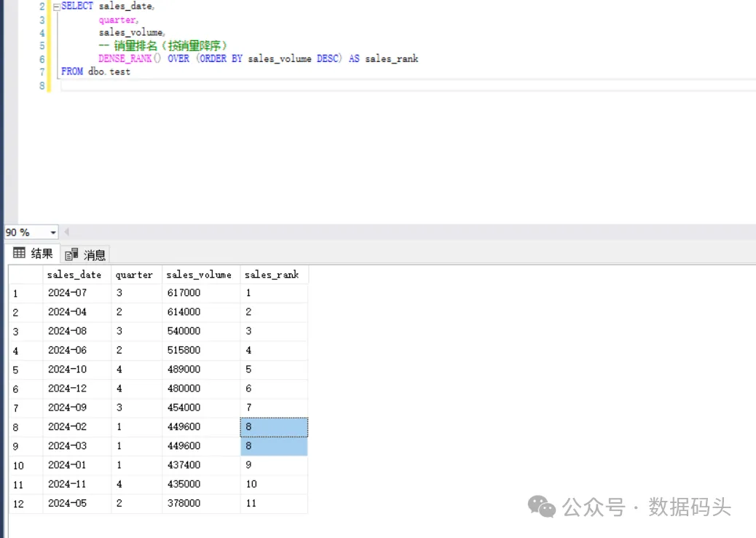Click the 2024-08 sales_date cell
Image resolution: width=756 pixels, height=538 pixels.
tap(76, 332)
